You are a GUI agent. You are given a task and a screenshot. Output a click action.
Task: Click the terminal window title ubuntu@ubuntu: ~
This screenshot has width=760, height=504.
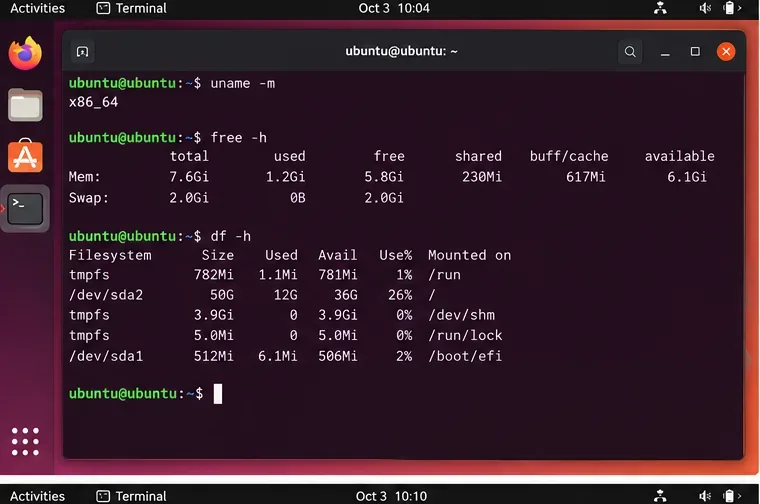point(401,51)
